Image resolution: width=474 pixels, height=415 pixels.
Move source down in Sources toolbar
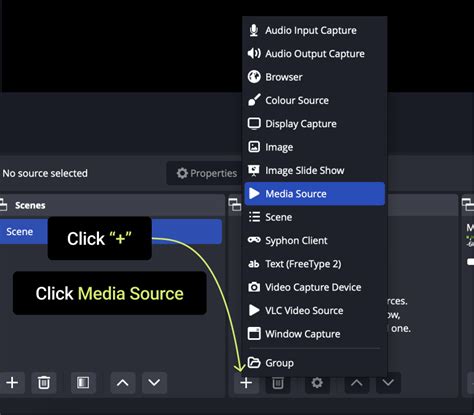(x=388, y=383)
